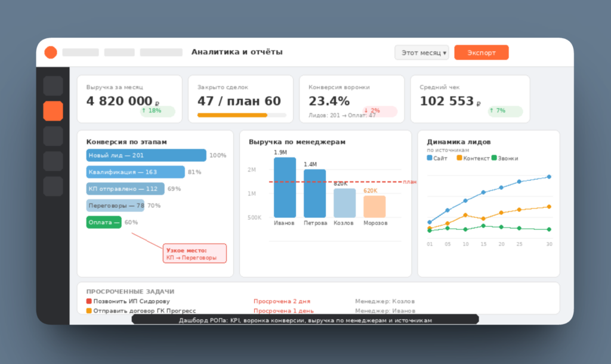Screen dimensions: 611x364
Task: Click the 1.4M value above Петрова's bar
Action: pyautogui.click(x=310, y=165)
